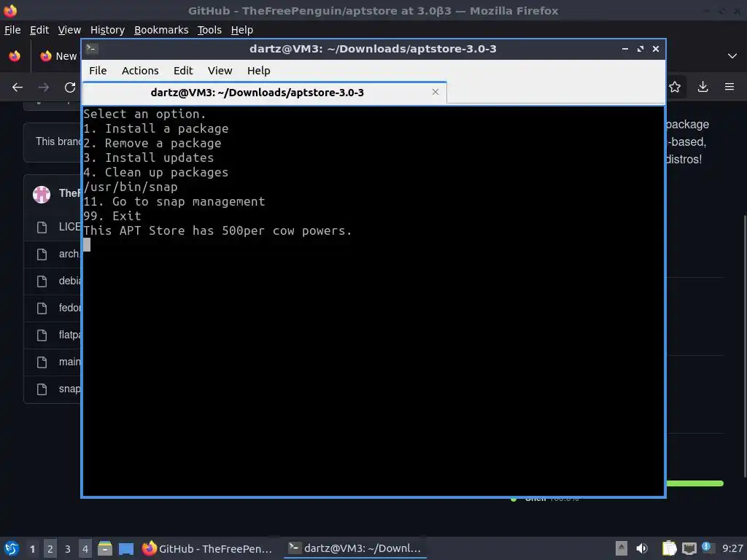Open the application launcher menu in the taskbar
The width and height of the screenshot is (747, 560).
click(x=12, y=548)
